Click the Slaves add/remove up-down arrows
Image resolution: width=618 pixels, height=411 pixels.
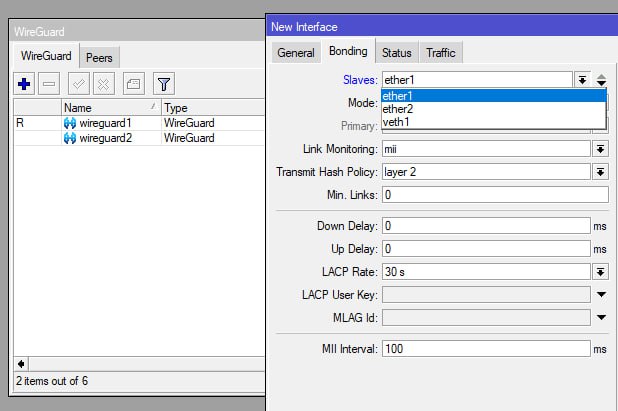point(601,80)
